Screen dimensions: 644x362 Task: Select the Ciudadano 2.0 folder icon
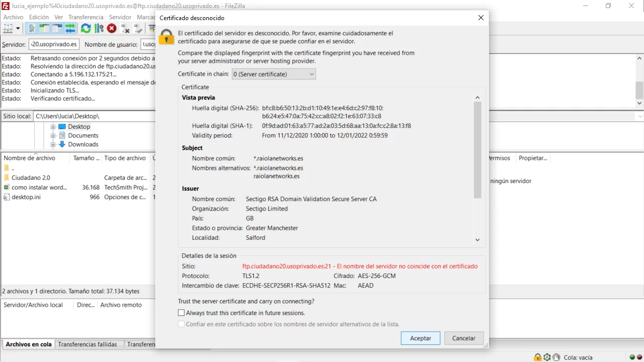(x=7, y=177)
